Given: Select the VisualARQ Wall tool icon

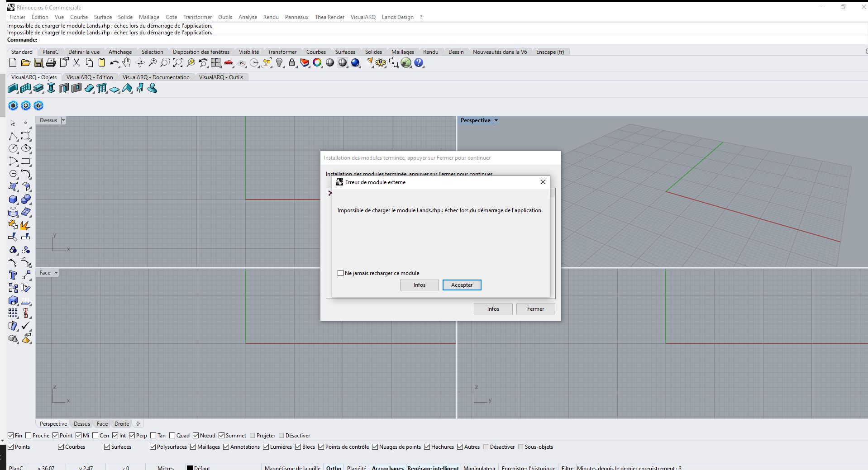Looking at the screenshot, I should pos(13,88).
